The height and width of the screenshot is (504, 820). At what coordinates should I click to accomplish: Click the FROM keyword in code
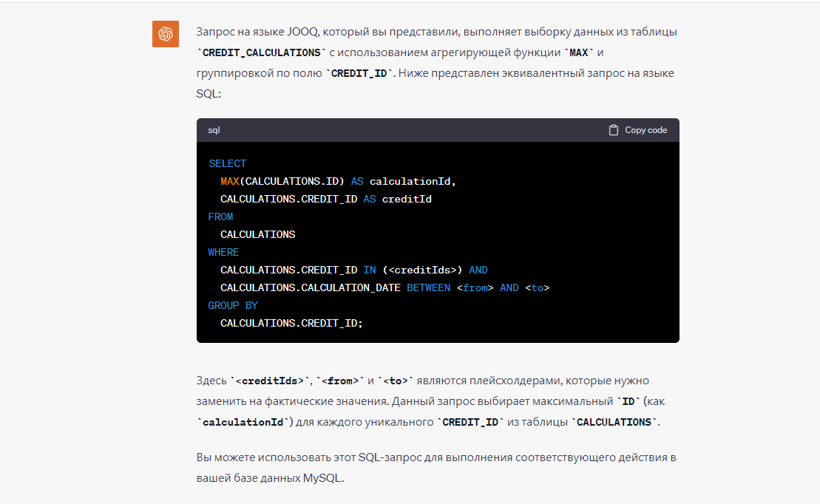click(x=220, y=217)
